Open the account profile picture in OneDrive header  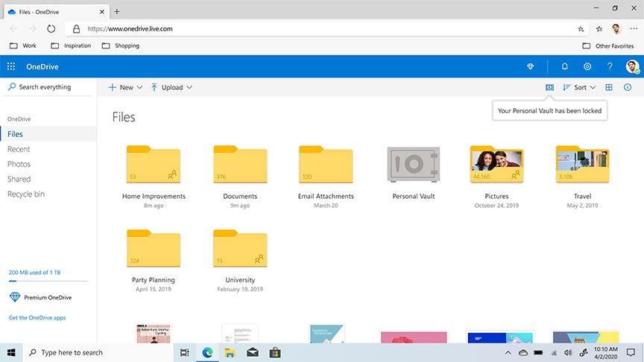point(633,66)
